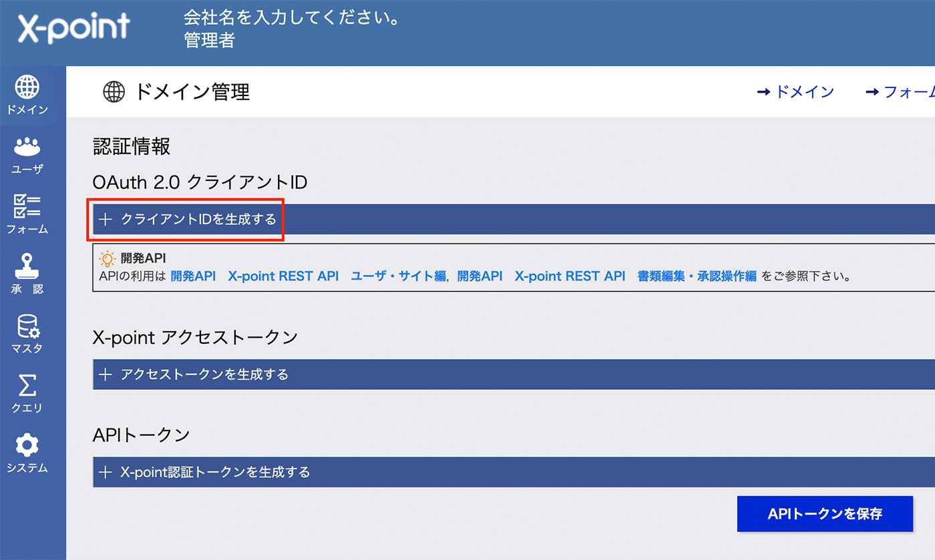Open the 書類編集・承認操作編 documentation link

(x=697, y=276)
